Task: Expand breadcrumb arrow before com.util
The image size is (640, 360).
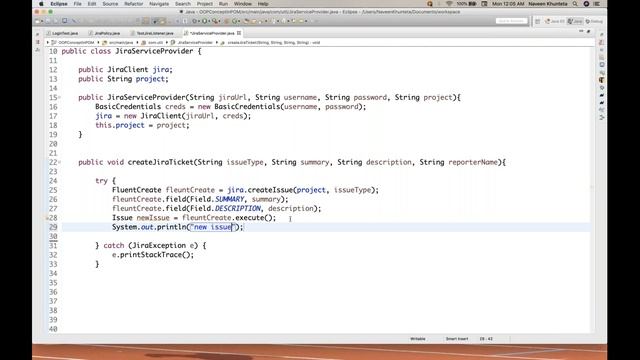Action: pos(137,42)
